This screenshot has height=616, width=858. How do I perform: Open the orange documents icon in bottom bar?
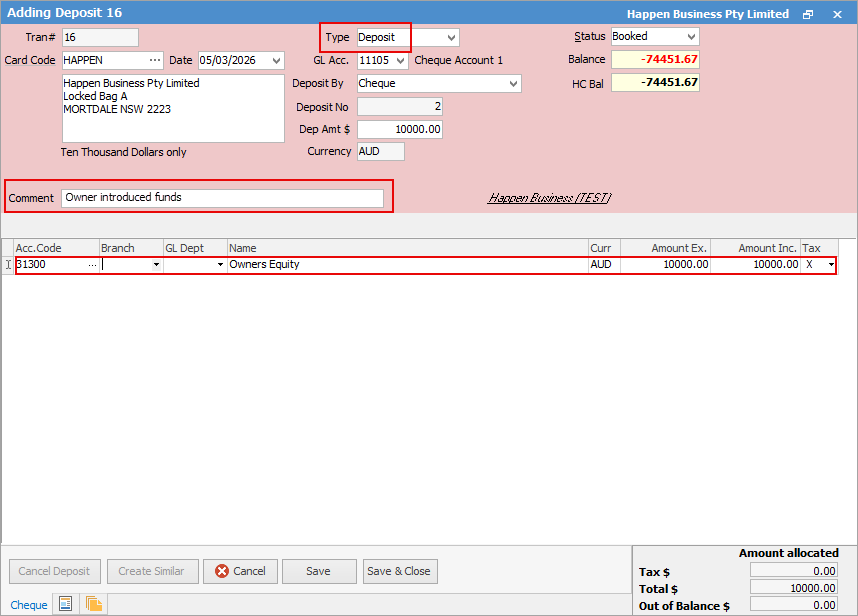[94, 604]
